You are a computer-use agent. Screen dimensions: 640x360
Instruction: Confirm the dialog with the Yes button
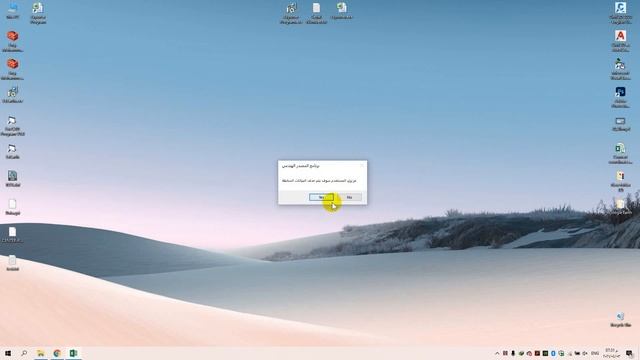tap(321, 197)
